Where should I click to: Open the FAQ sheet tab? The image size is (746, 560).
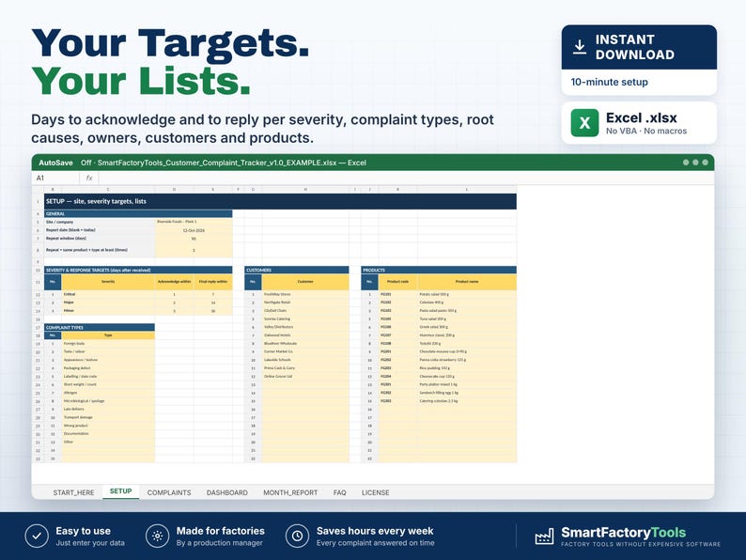340,492
